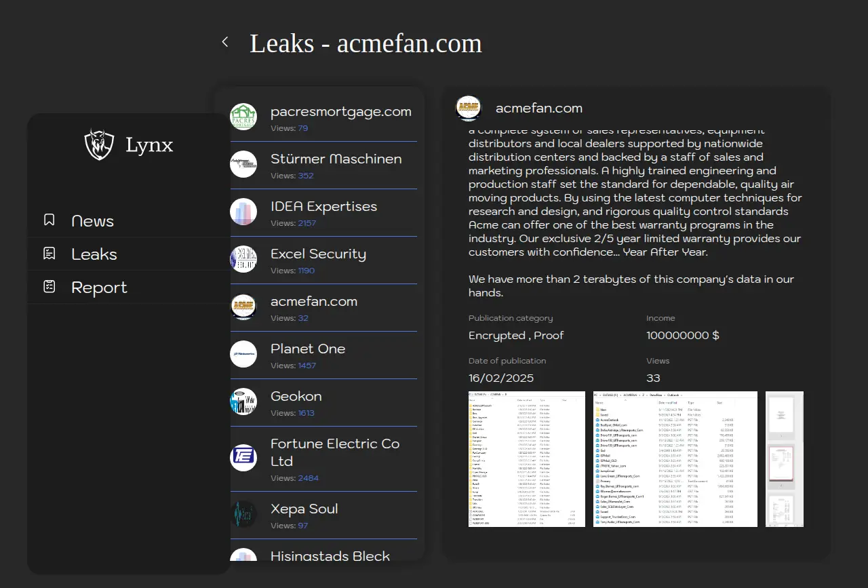
Task: Open the News menu item
Action: (92, 221)
